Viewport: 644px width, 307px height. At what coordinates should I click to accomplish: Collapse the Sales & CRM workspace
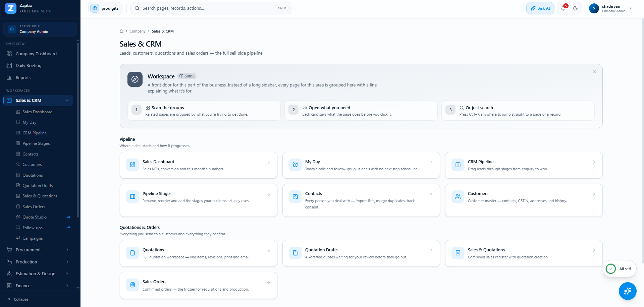pos(67,101)
